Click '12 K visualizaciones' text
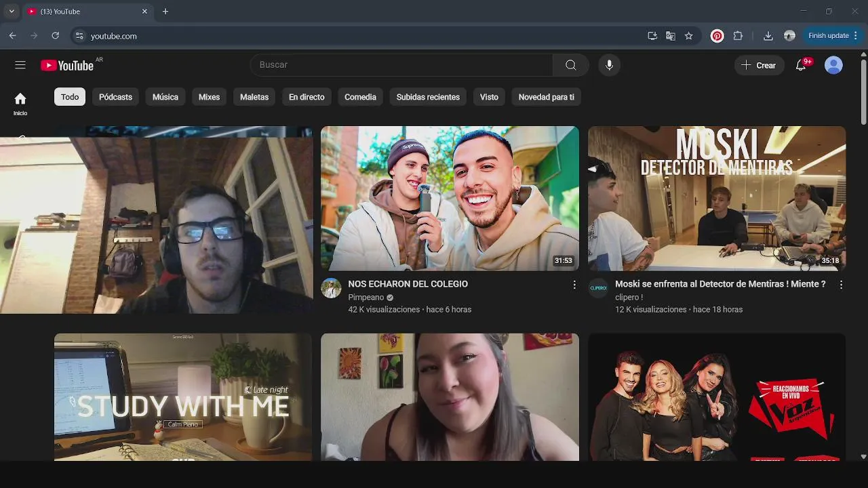868x488 pixels. 651,310
